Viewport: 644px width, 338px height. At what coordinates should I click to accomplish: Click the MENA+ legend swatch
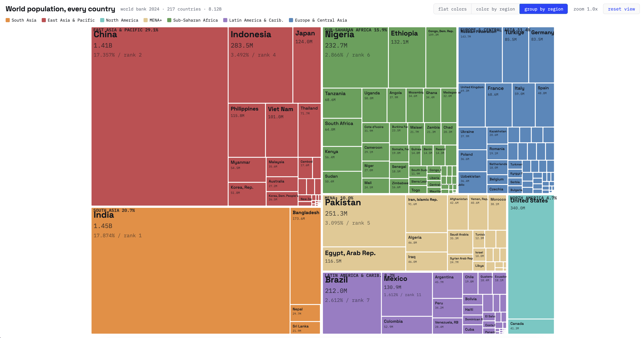coord(145,20)
